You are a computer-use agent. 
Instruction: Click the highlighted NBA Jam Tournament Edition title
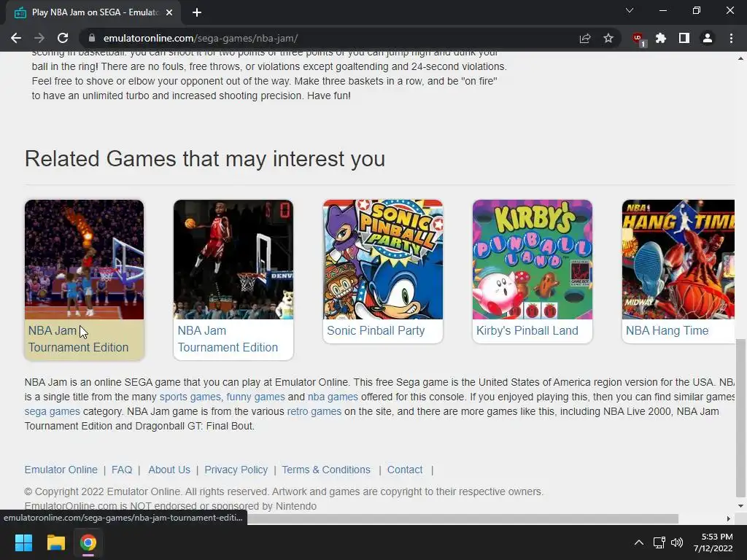(x=78, y=339)
